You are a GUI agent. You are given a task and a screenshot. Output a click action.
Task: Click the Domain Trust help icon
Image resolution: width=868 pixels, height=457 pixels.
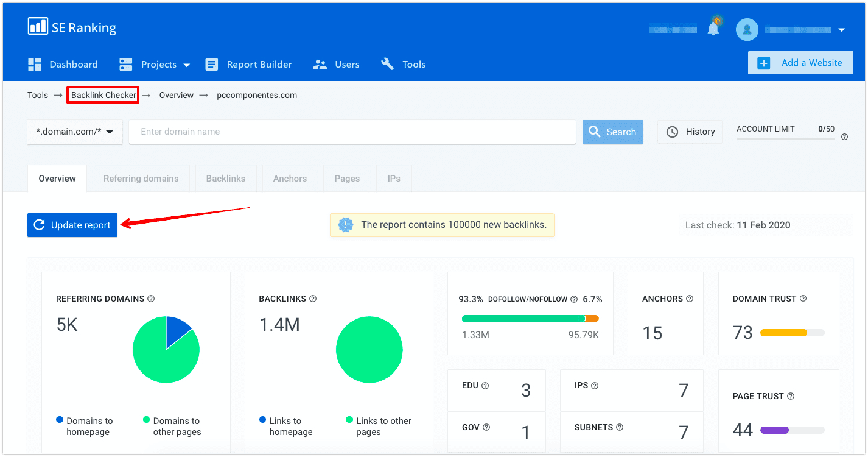click(803, 299)
